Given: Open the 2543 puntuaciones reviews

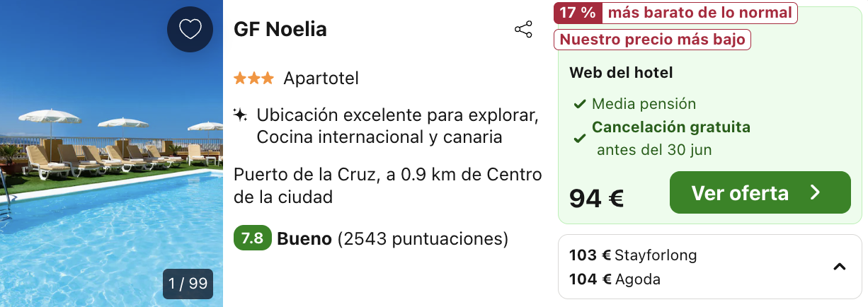Looking at the screenshot, I should 423,239.
